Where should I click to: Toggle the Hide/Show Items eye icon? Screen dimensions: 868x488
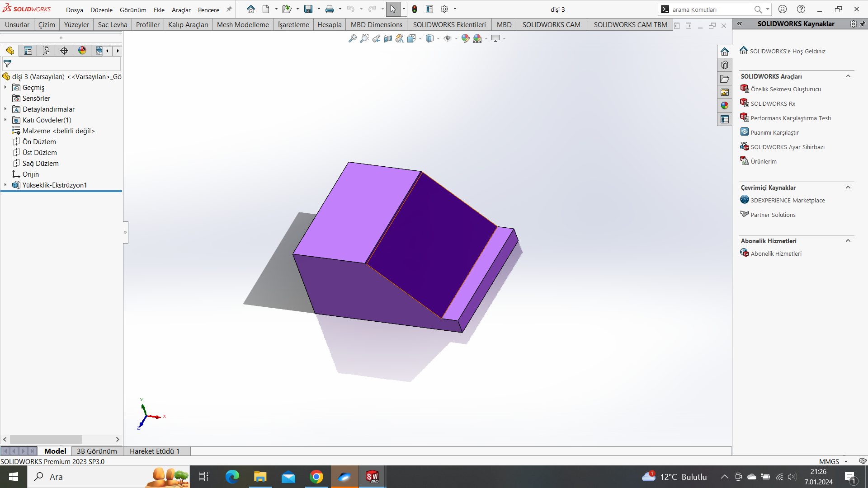point(447,39)
